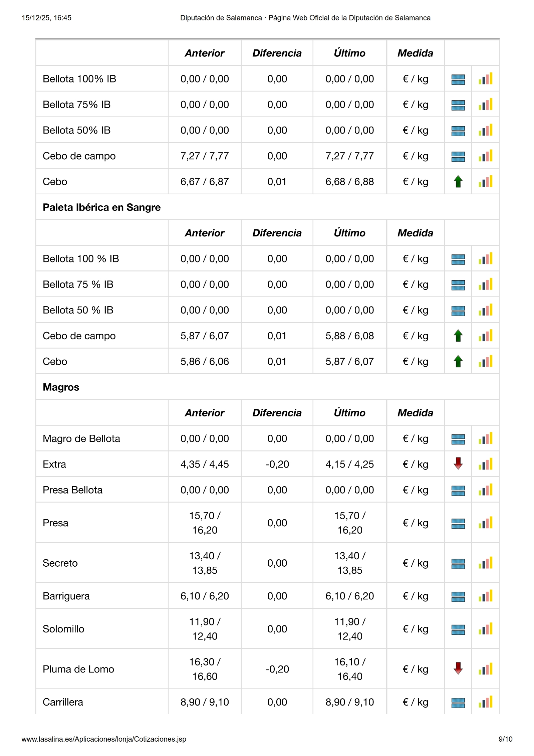Screen dimensions: 534x756
Task: Open the bar chart icon for Presa Bellota
Action: click(485, 490)
